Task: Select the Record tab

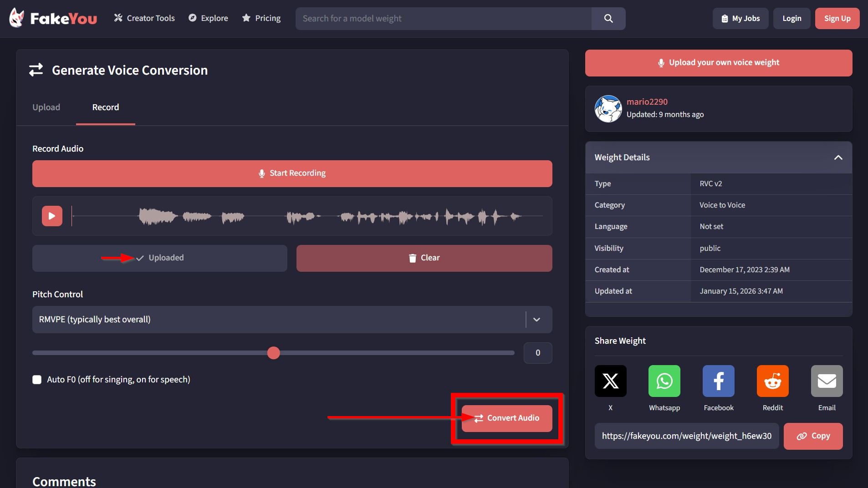Action: point(106,107)
